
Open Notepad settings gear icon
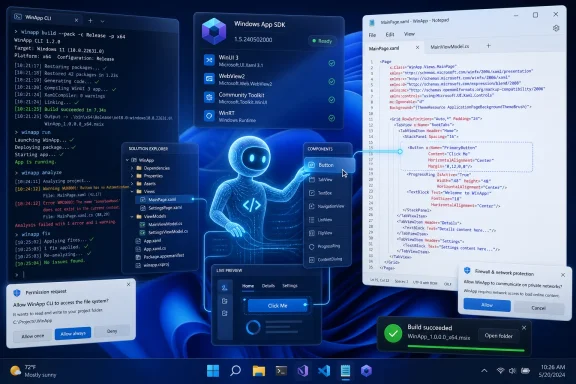coord(556,28)
